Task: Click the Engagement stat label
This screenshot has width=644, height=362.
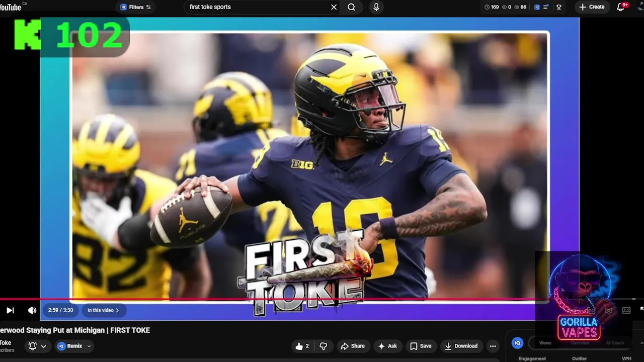Action: coord(532,358)
